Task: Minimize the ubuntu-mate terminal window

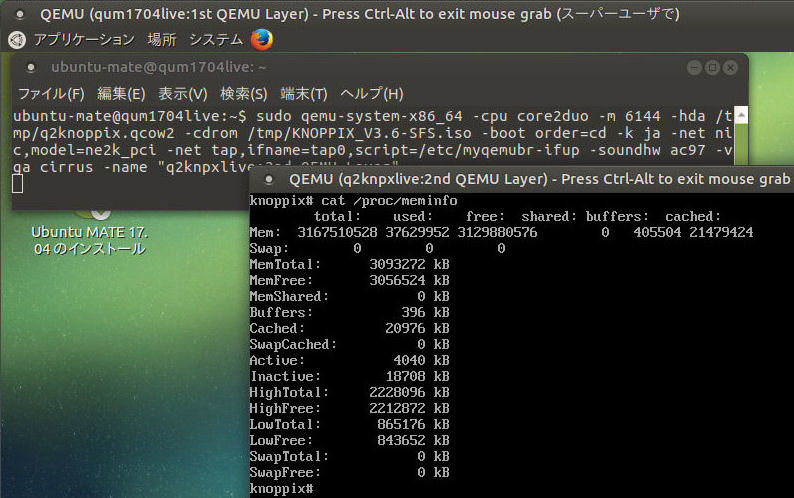Action: (x=694, y=67)
